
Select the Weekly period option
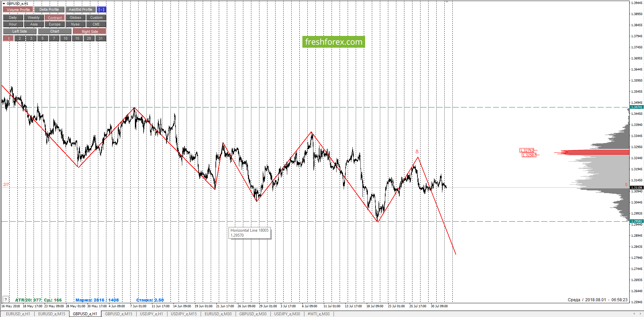34,17
